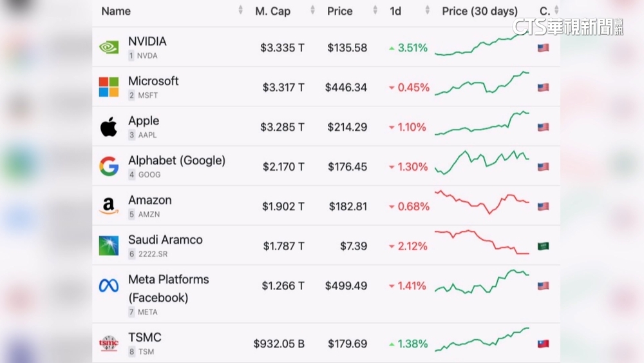Click the Meta infinity logo
644x363 pixels.
(108, 285)
